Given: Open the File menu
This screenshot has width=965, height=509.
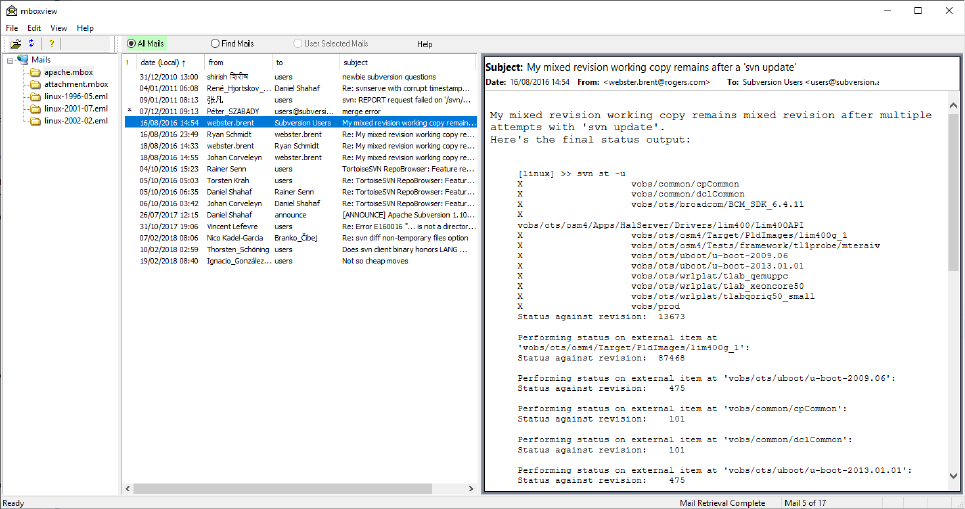Looking at the screenshot, I should [12, 28].
